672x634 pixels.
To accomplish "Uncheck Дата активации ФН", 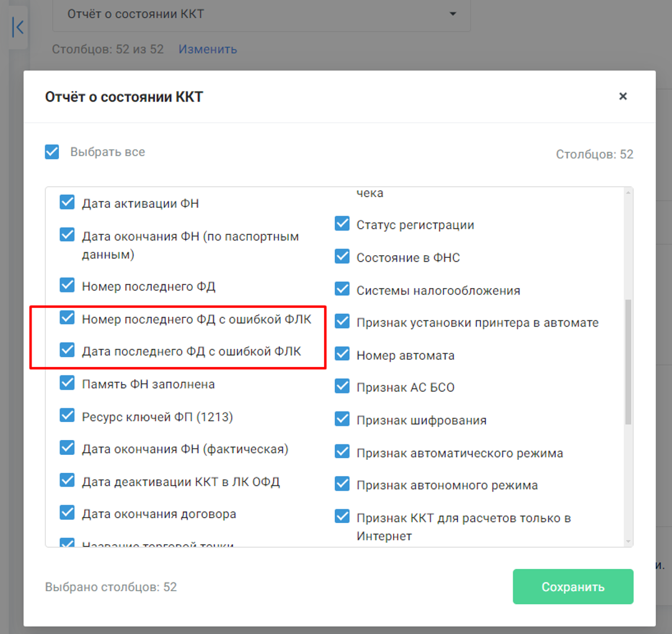I will click(68, 202).
